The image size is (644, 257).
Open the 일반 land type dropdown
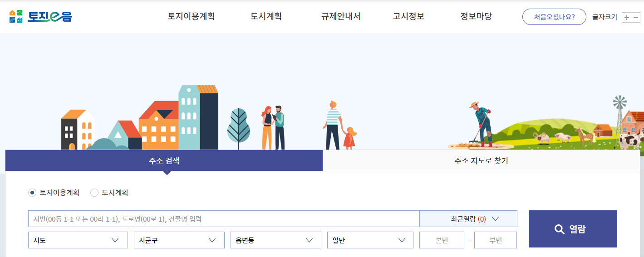tap(370, 240)
